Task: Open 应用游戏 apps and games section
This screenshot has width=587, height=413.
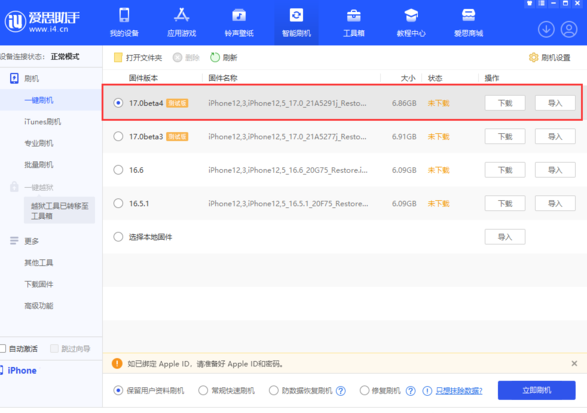Action: tap(182, 22)
